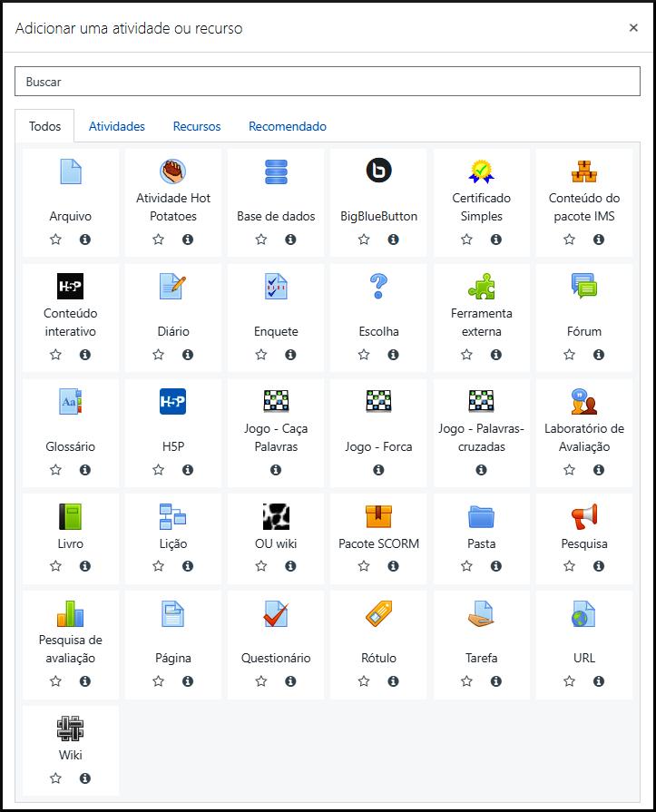Image resolution: width=656 pixels, height=812 pixels.
Task: Choose the Glossário icon
Action: tap(71, 402)
